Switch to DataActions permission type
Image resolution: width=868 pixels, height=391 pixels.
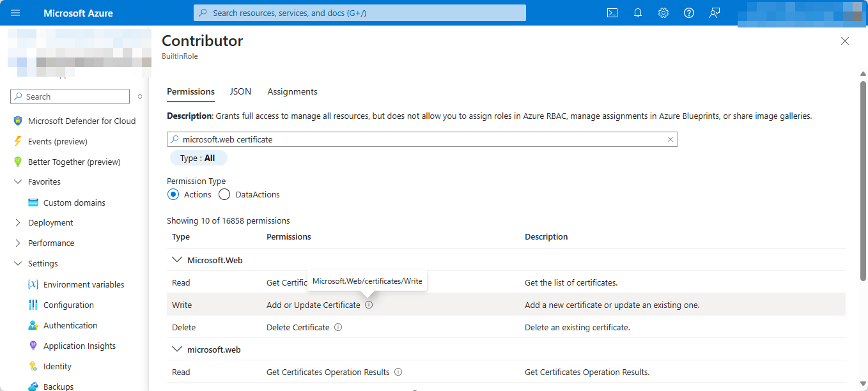pos(224,194)
